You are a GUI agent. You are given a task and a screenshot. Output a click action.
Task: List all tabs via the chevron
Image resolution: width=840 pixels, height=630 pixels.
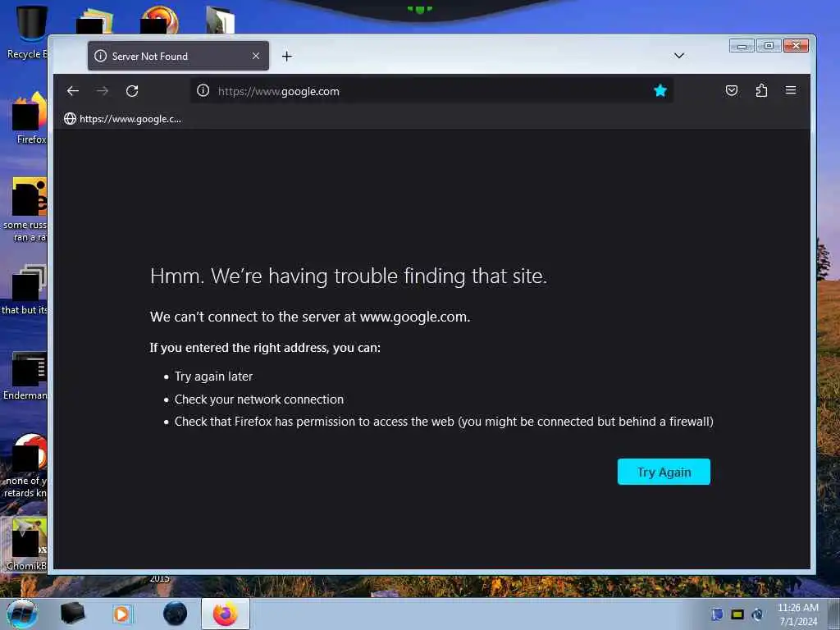[x=678, y=56]
